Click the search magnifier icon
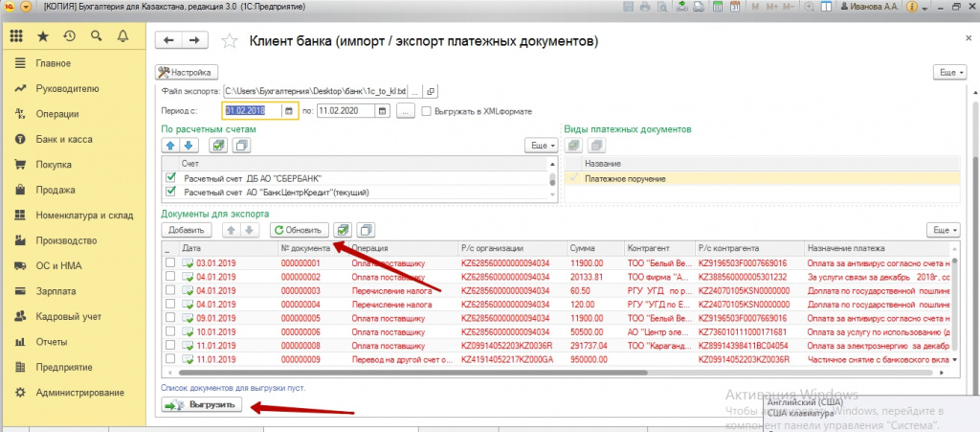Image resolution: width=980 pixels, height=432 pixels. click(96, 36)
